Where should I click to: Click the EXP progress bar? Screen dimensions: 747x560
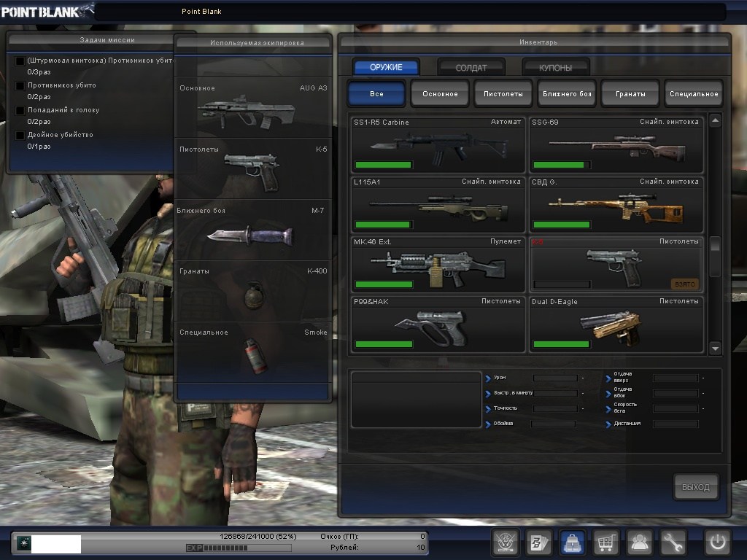point(239,548)
